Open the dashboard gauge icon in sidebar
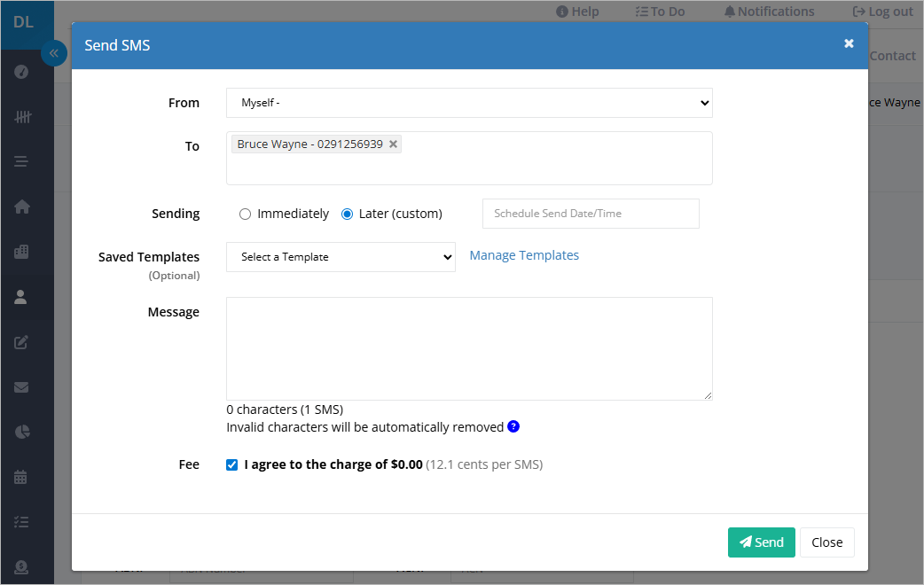This screenshot has width=924, height=585. click(21, 72)
